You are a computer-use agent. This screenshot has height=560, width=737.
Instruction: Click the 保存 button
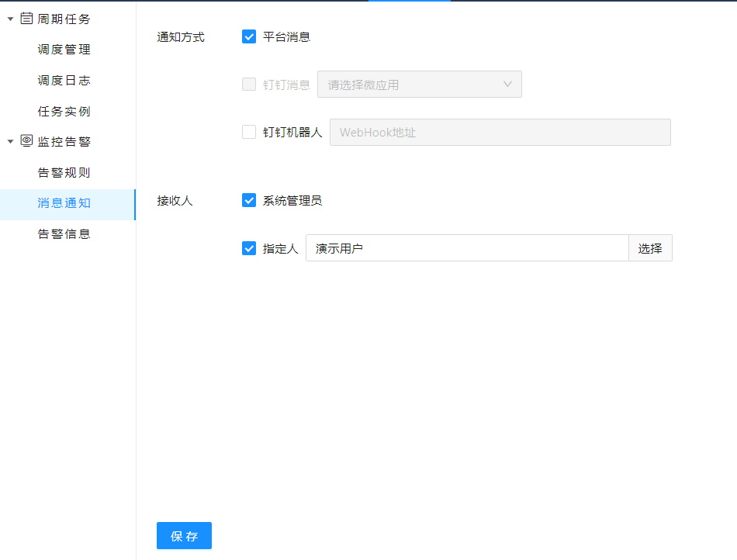click(184, 535)
